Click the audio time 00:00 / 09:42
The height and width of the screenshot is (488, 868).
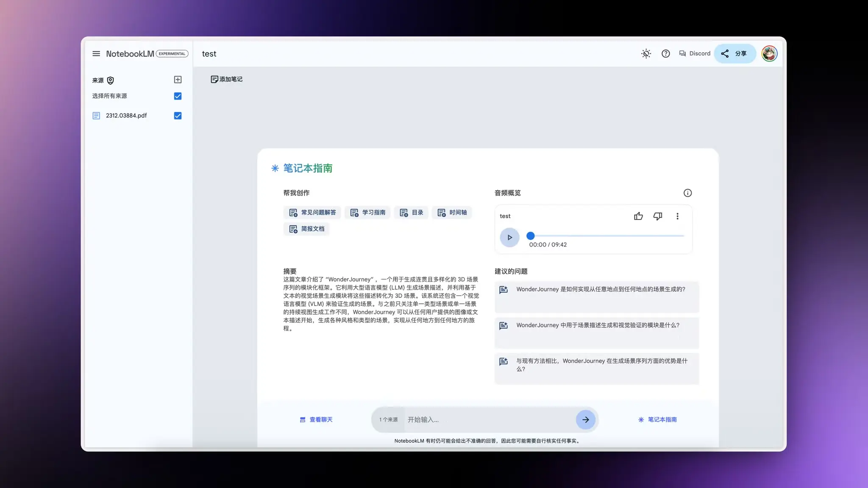tap(548, 245)
